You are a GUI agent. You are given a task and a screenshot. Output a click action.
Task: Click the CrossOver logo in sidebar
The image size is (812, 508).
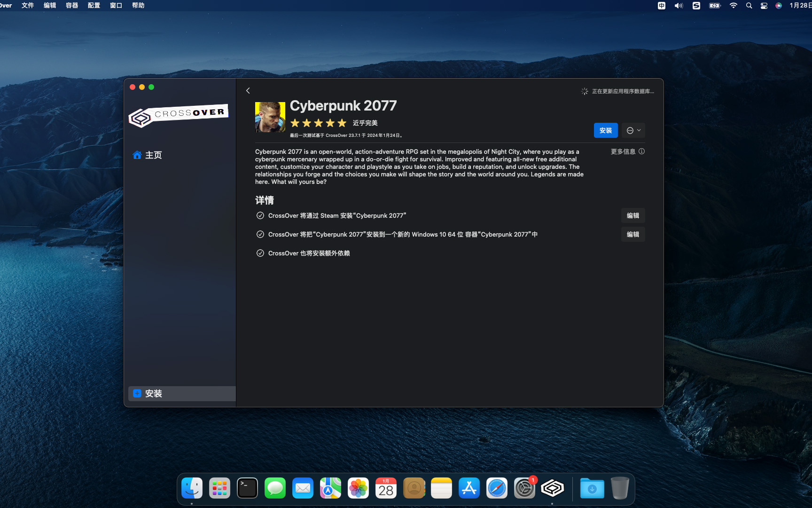(x=179, y=115)
